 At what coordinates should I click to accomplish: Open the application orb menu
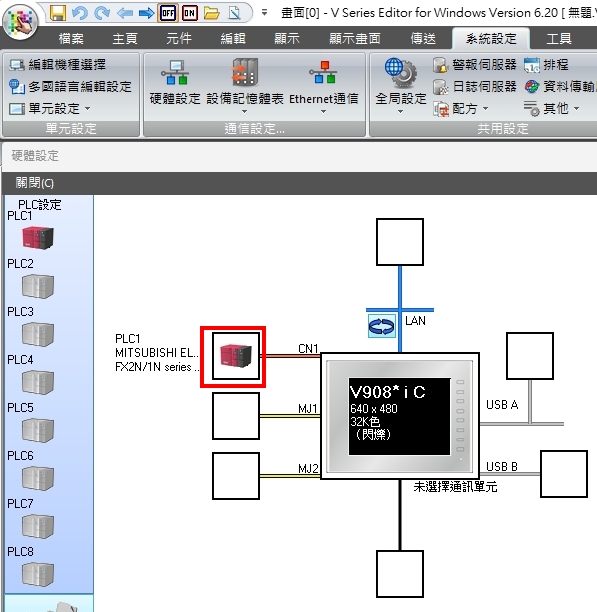click(20, 22)
